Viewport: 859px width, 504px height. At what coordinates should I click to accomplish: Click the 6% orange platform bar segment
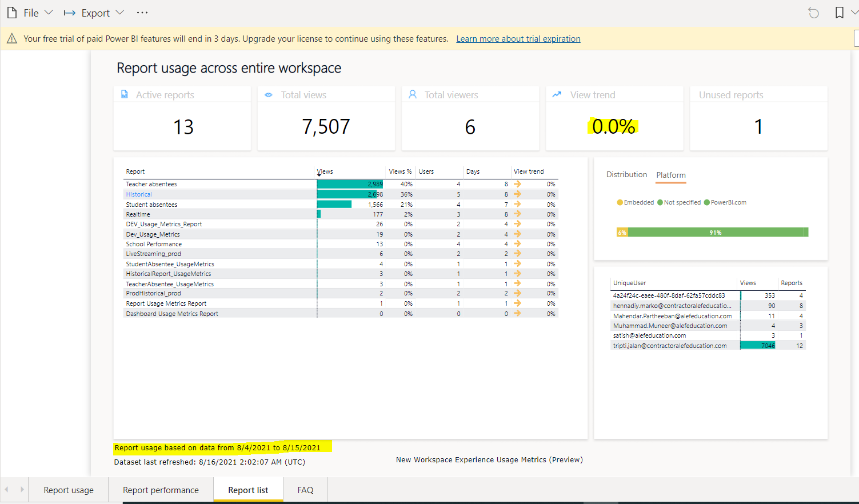(x=622, y=232)
